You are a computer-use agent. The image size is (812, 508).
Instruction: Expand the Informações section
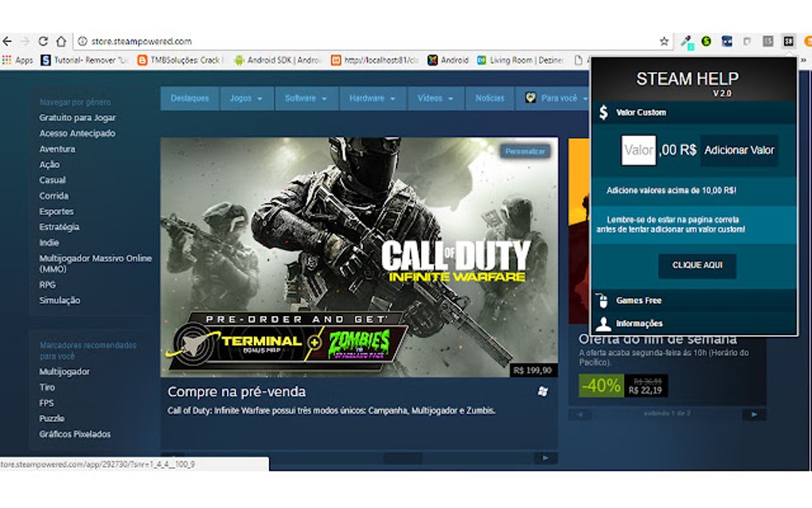pos(694,323)
